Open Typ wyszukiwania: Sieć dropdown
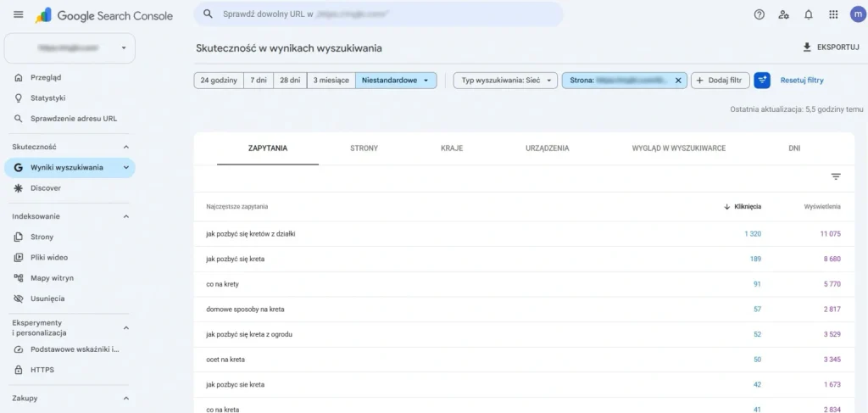This screenshot has height=413, width=868. [x=505, y=81]
